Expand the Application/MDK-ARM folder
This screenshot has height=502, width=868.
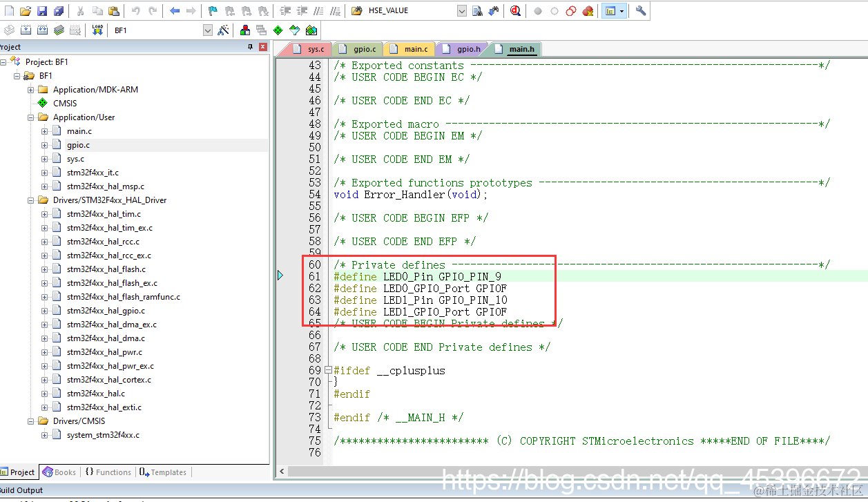pos(31,90)
